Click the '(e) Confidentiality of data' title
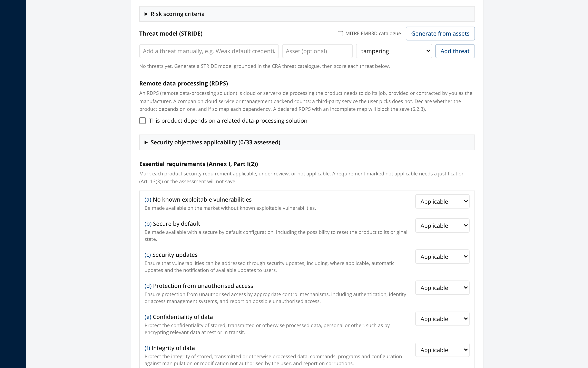The height and width of the screenshot is (368, 588). pos(179,317)
